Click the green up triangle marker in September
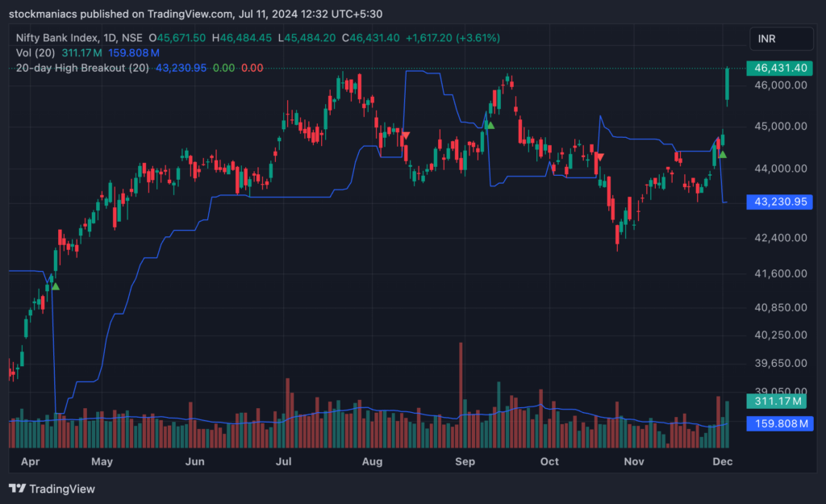 [x=490, y=125]
